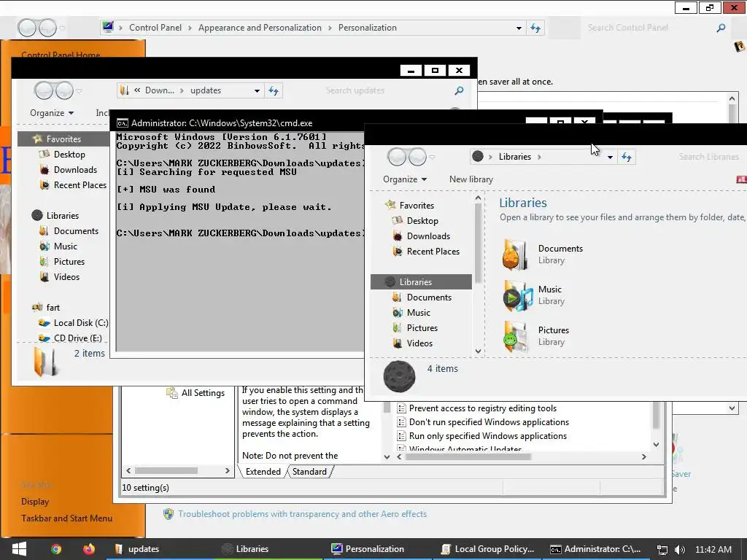Viewport: 747px width, 560px height.
Task: Refresh the Libraries window address bar
Action: 627,157
